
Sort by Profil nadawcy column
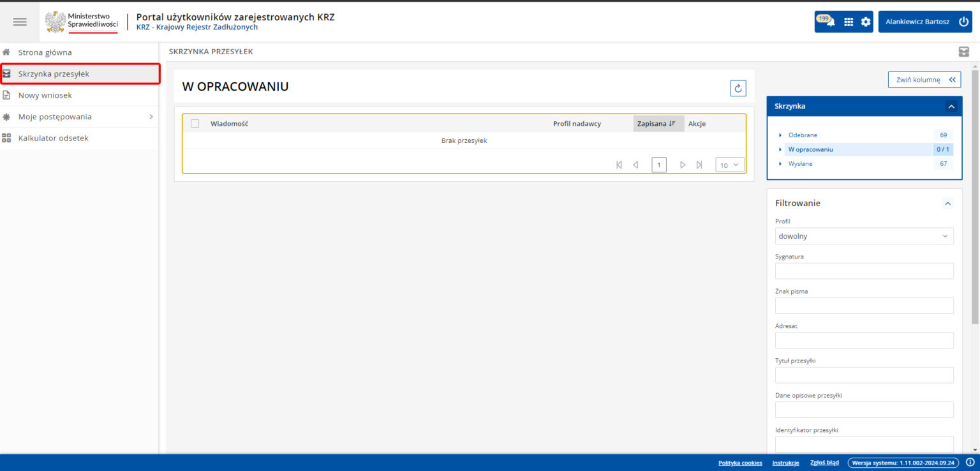point(577,124)
